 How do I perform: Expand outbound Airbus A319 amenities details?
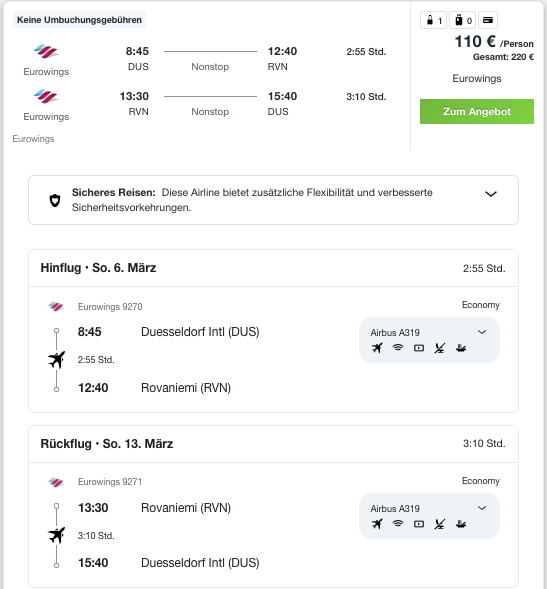point(482,332)
